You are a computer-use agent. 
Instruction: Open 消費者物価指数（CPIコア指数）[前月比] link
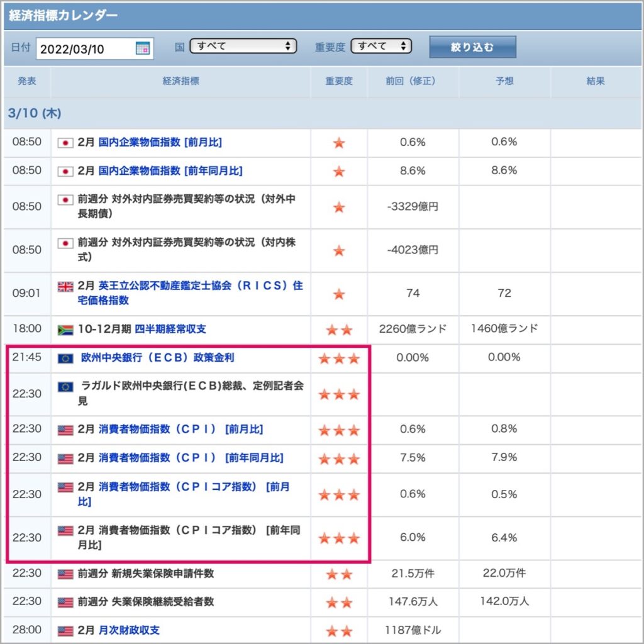[184, 494]
